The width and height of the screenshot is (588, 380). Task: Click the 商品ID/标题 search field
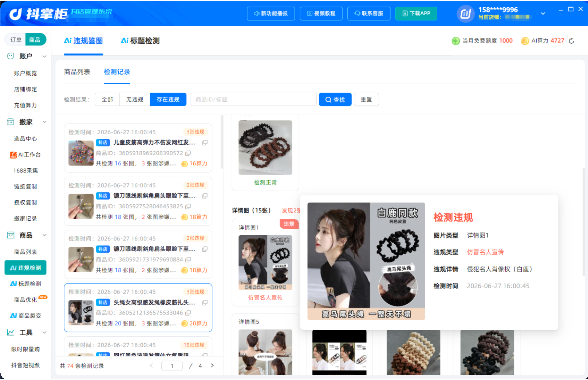pyautogui.click(x=253, y=100)
